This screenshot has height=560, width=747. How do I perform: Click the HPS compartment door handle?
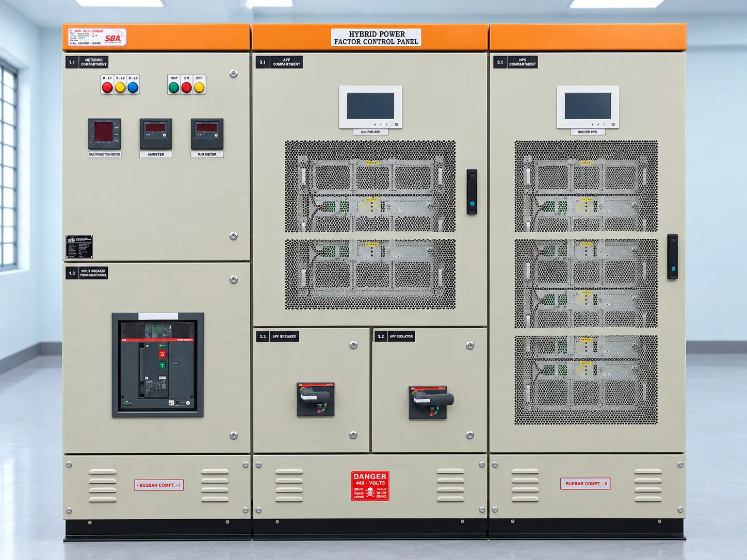(x=672, y=256)
